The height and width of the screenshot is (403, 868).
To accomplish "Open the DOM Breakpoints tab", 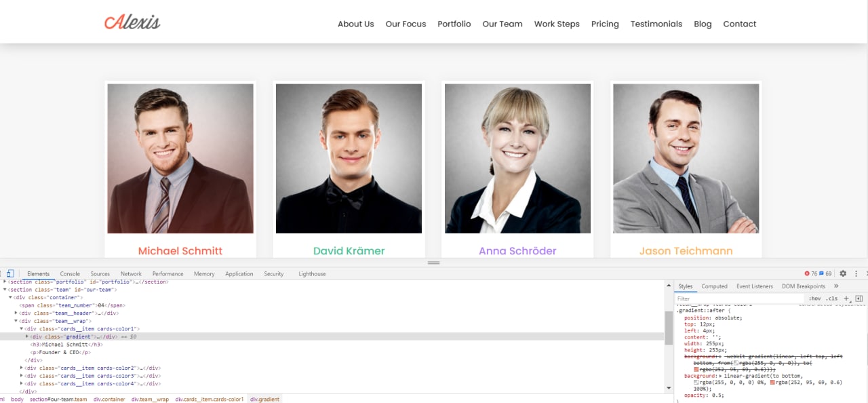I will (804, 286).
